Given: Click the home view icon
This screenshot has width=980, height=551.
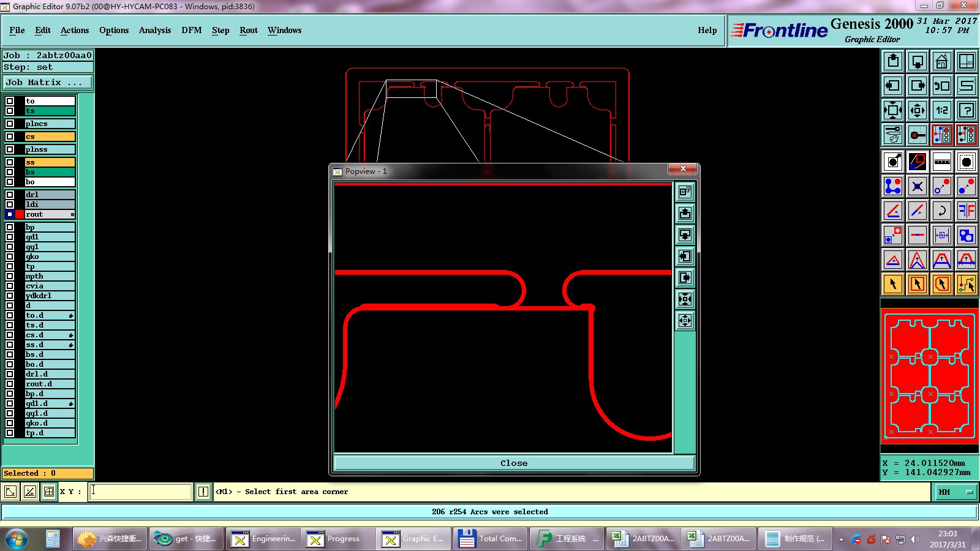Looking at the screenshot, I should tap(942, 61).
